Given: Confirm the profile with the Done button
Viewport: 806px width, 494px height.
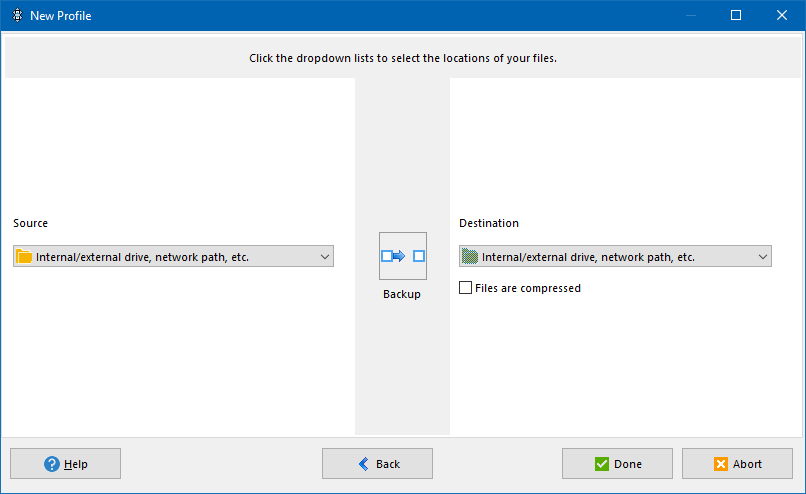Looking at the screenshot, I should coord(617,464).
